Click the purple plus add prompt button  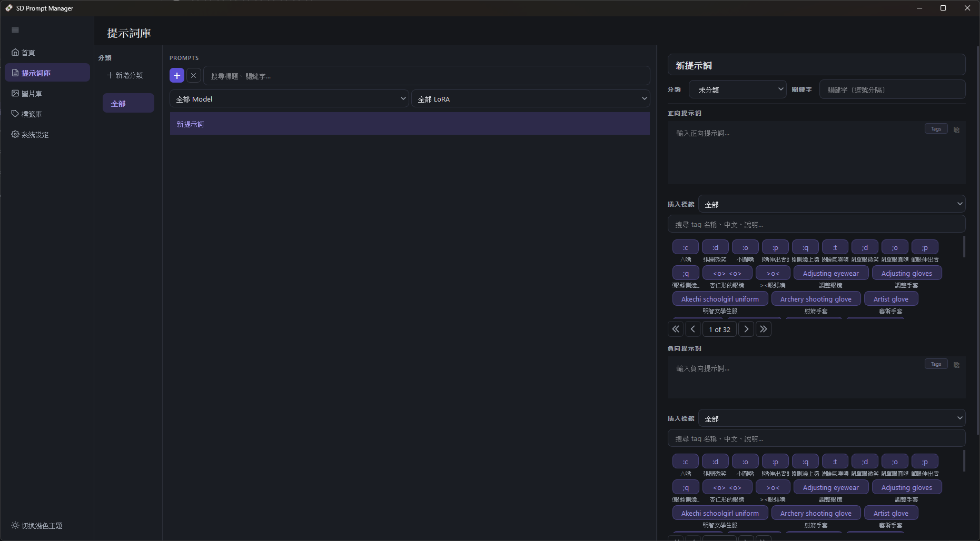point(177,76)
